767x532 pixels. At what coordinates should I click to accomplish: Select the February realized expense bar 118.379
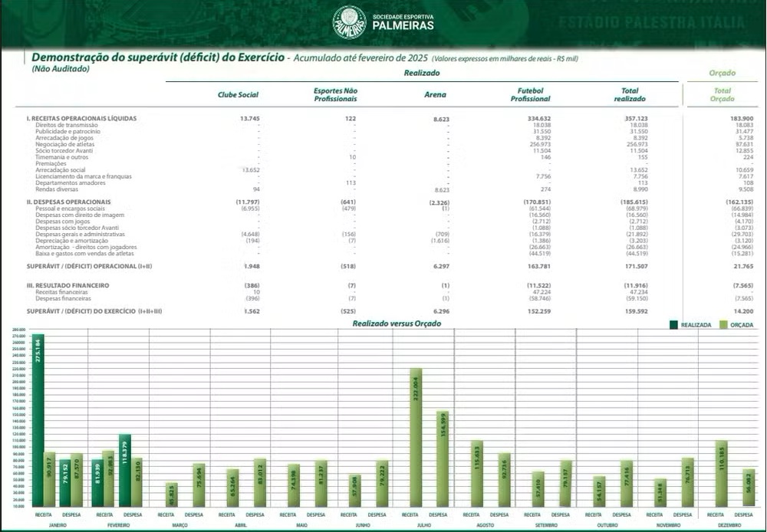click(x=125, y=471)
